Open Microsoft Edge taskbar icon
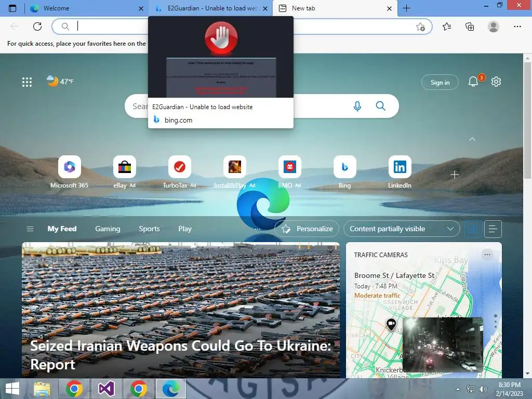 tap(170, 389)
